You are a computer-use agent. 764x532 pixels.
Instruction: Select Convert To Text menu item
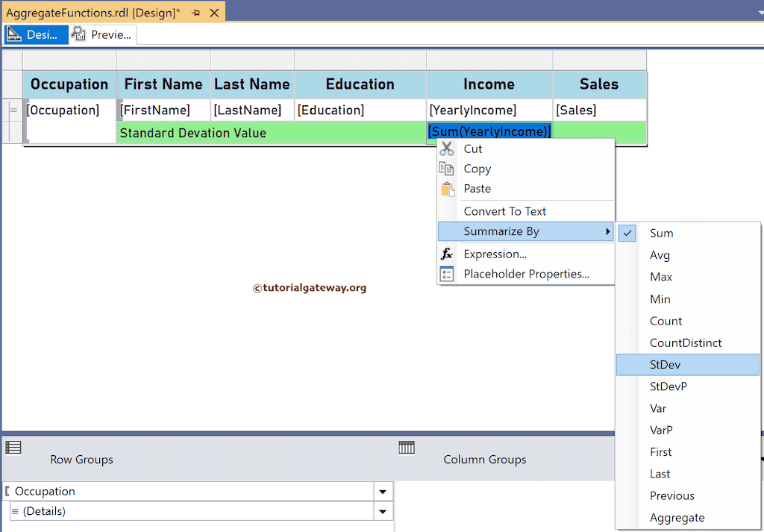pyautogui.click(x=526, y=211)
